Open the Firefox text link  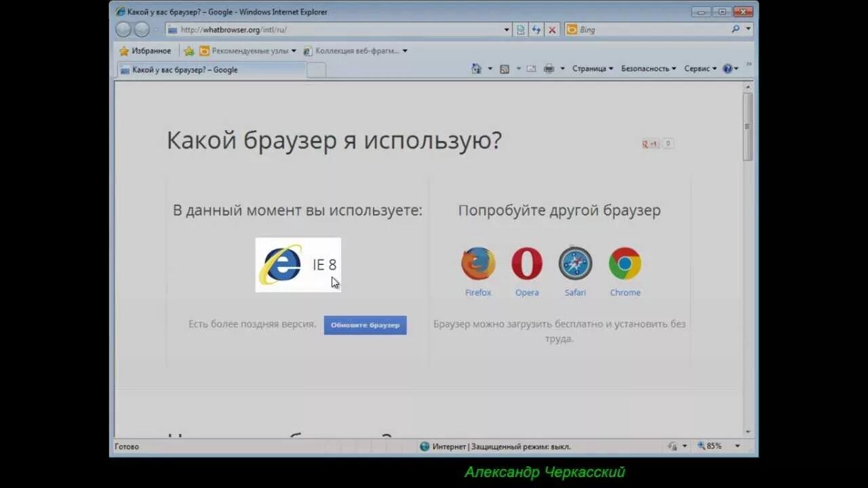tap(478, 293)
